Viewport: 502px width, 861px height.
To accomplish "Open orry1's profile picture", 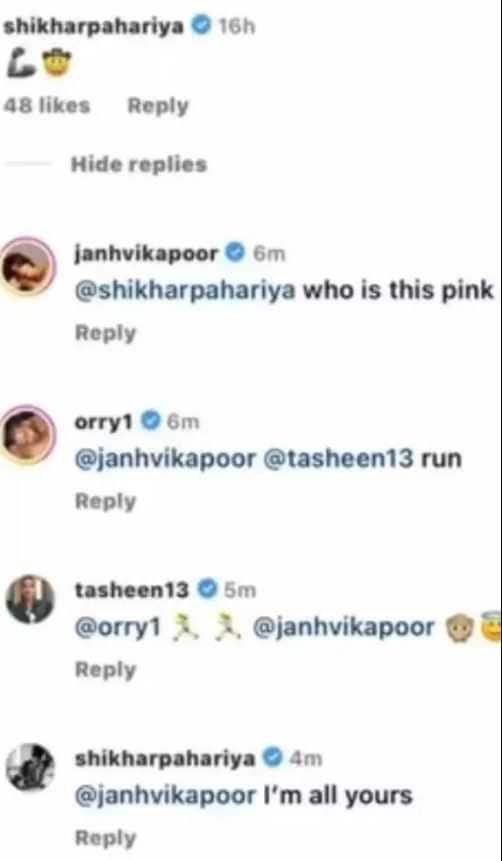I will coord(29,434).
